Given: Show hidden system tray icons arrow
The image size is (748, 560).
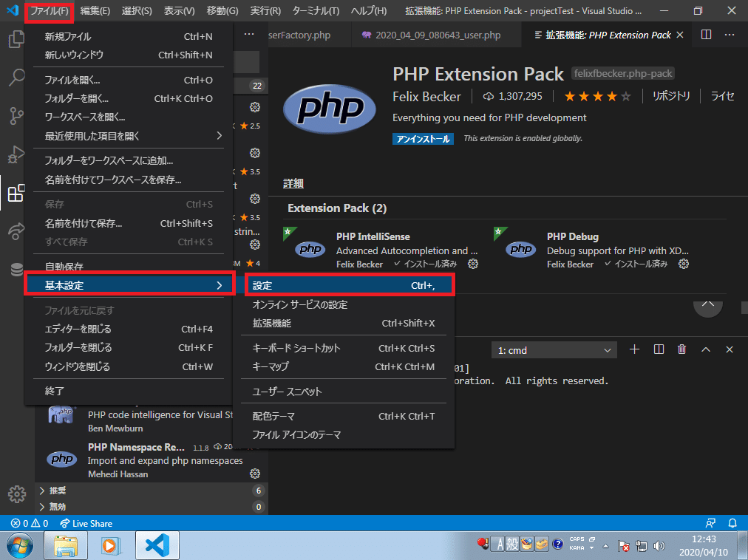Looking at the screenshot, I should 605,546.
